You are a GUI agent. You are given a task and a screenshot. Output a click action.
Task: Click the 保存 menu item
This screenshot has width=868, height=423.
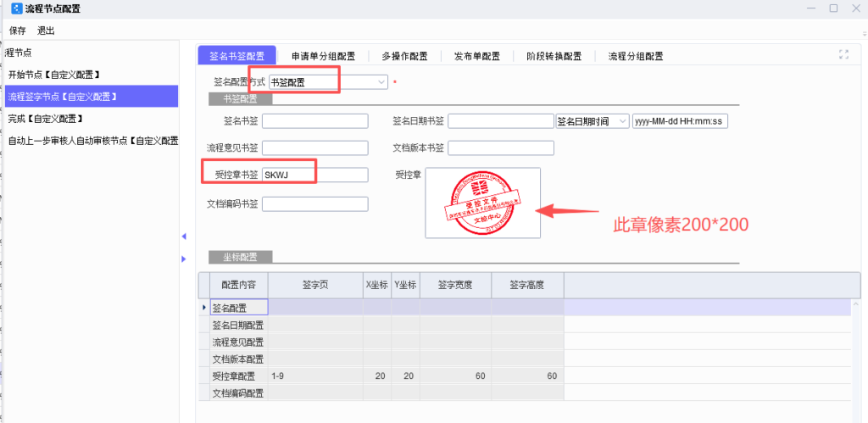(x=18, y=31)
